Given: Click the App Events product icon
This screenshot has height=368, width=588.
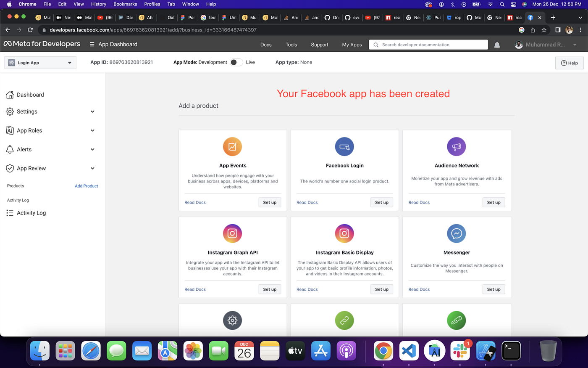Looking at the screenshot, I should 232,147.
